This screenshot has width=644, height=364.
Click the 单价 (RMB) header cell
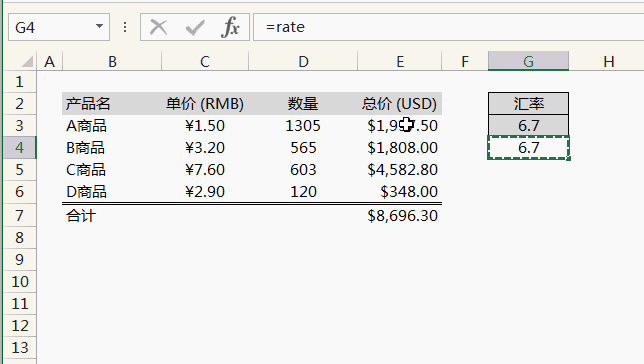(x=205, y=104)
